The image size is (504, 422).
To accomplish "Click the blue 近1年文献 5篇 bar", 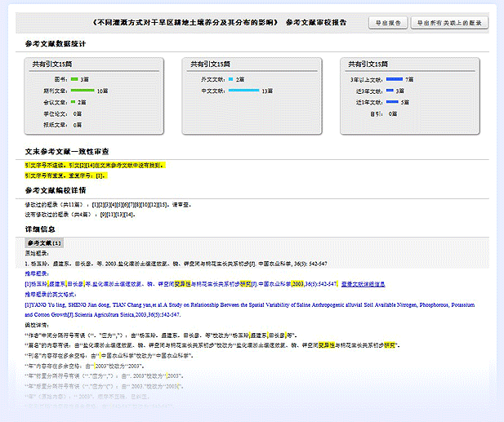I will tap(392, 102).
